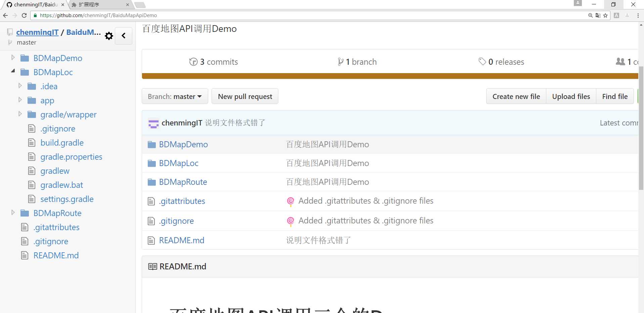Click the orange language bar
The image size is (644, 313).
click(x=390, y=76)
